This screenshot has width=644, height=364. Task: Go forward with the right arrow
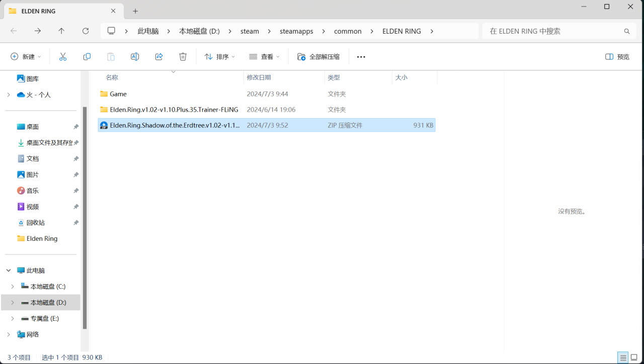point(38,31)
